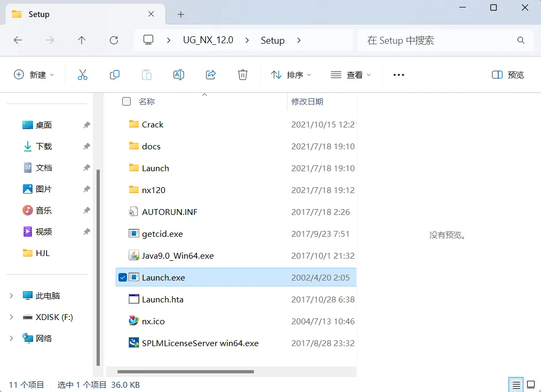Uncheck the Launch.exe checkbox
The width and height of the screenshot is (541, 392).
click(123, 277)
